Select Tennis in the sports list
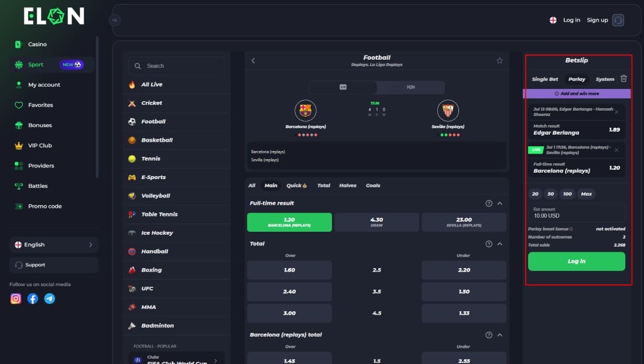The image size is (644, 364). click(x=177, y=159)
